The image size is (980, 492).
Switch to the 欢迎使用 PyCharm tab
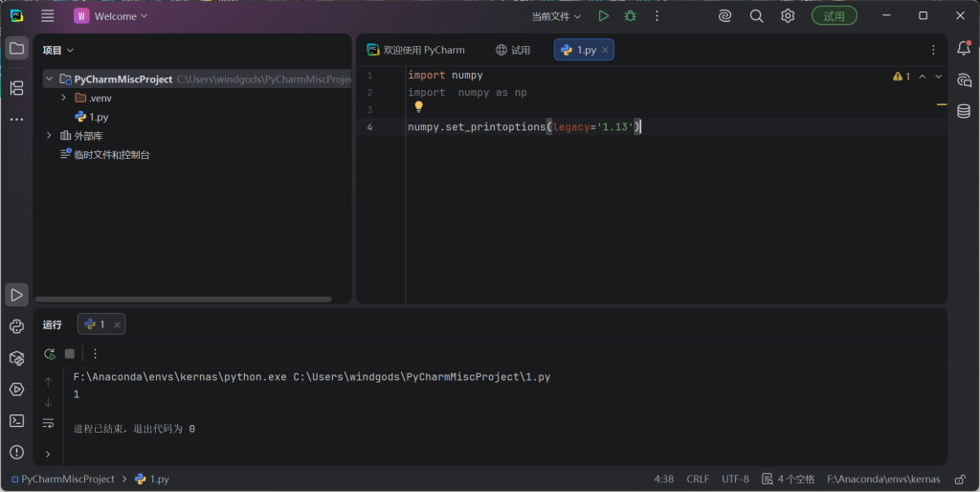click(415, 50)
